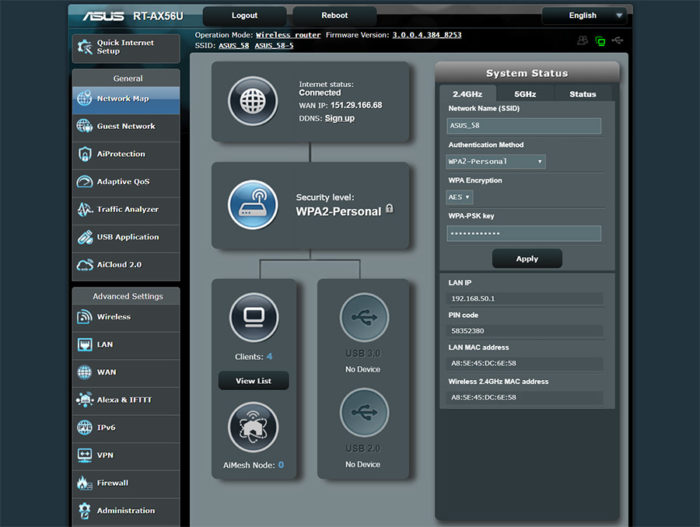The height and width of the screenshot is (527, 700).
Task: Click the DDNS Sign up link
Action: pos(339,118)
